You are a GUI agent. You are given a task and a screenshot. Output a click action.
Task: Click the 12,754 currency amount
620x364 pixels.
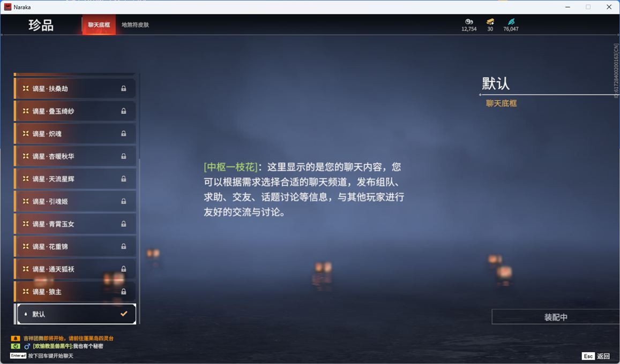469,29
